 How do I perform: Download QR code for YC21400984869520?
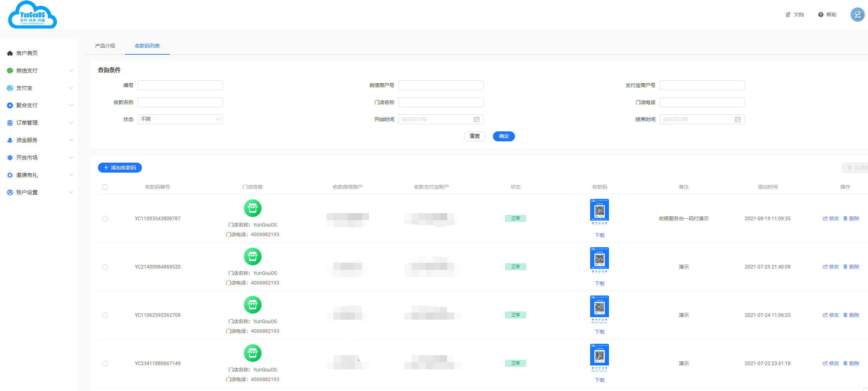[600, 283]
